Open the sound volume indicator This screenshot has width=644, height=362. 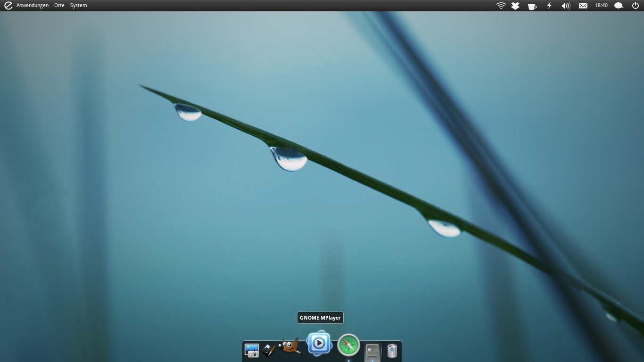[566, 6]
